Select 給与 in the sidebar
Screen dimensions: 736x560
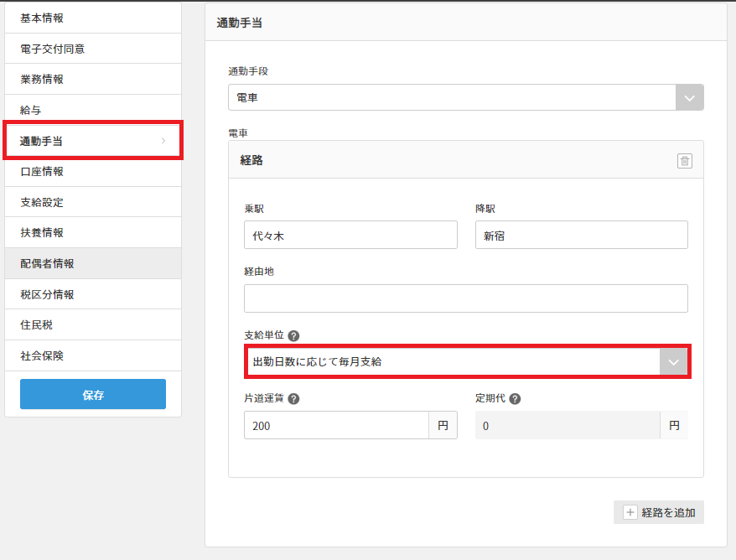point(93,110)
